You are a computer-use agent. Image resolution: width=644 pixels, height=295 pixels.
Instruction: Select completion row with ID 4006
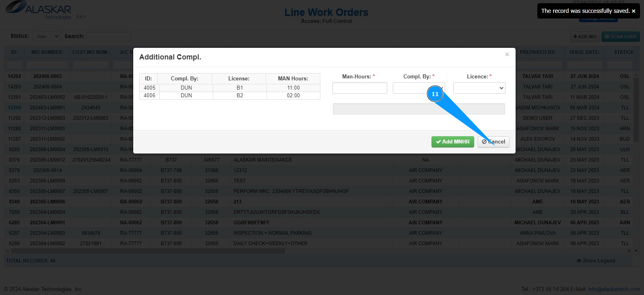pos(230,96)
